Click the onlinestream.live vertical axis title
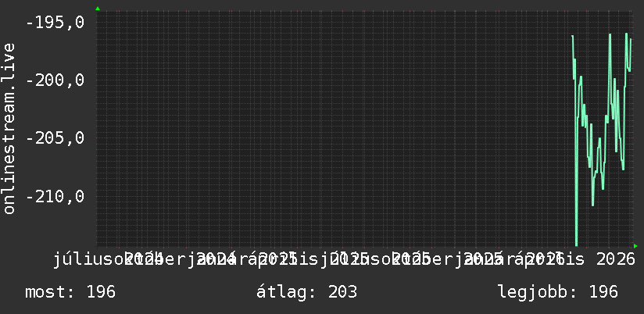644x314 pixels. 9,128
